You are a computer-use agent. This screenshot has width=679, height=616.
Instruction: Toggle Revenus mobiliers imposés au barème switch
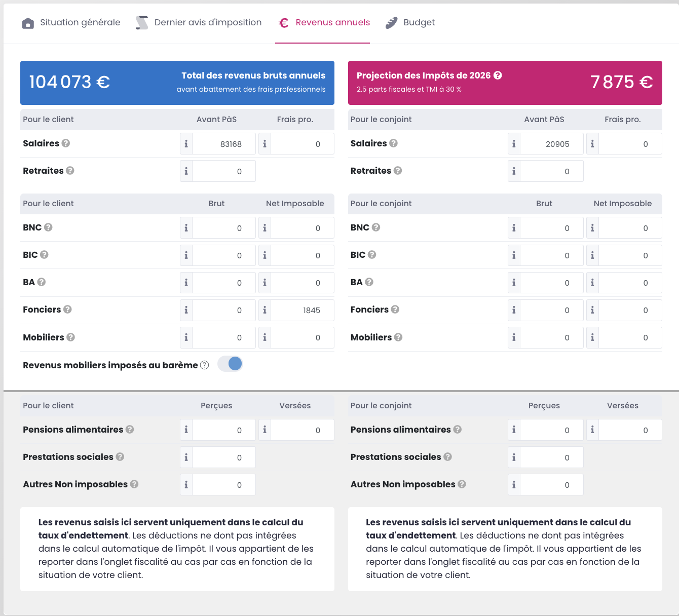[x=231, y=364]
